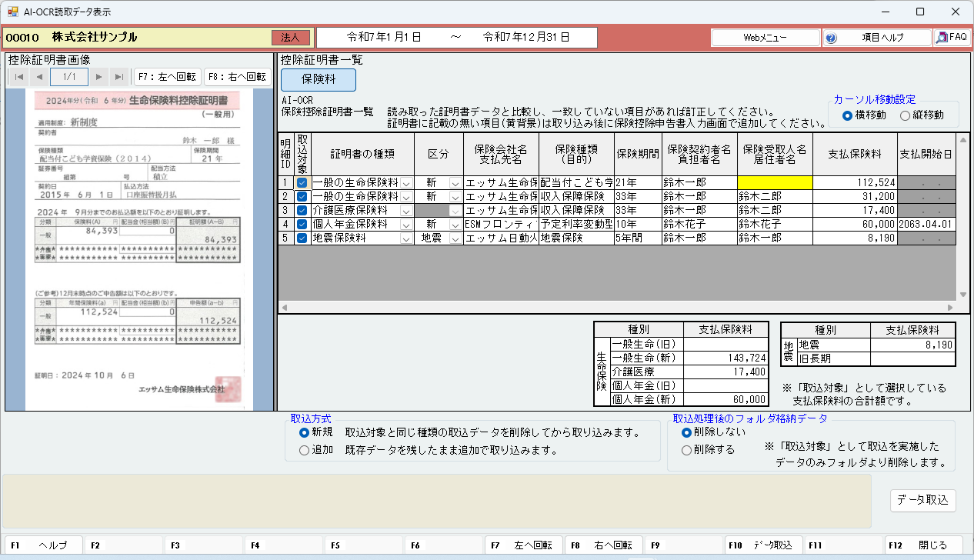Select 削除する folder data option
This screenshot has height=560, width=974.
tap(686, 450)
